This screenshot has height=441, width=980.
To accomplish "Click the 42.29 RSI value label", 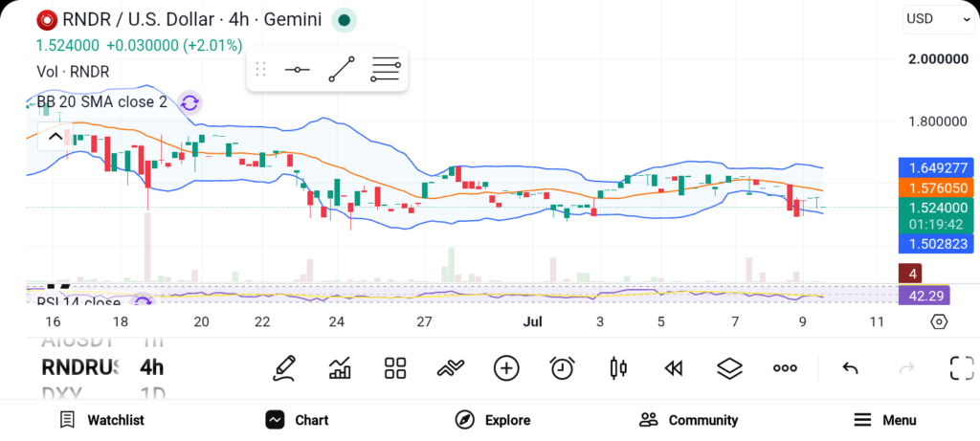I will click(x=924, y=295).
